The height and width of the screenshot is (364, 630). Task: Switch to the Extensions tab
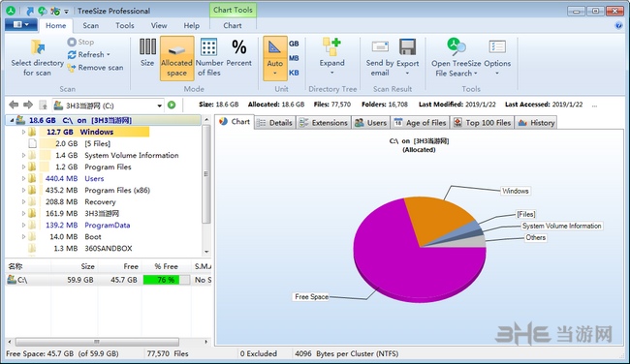click(324, 123)
